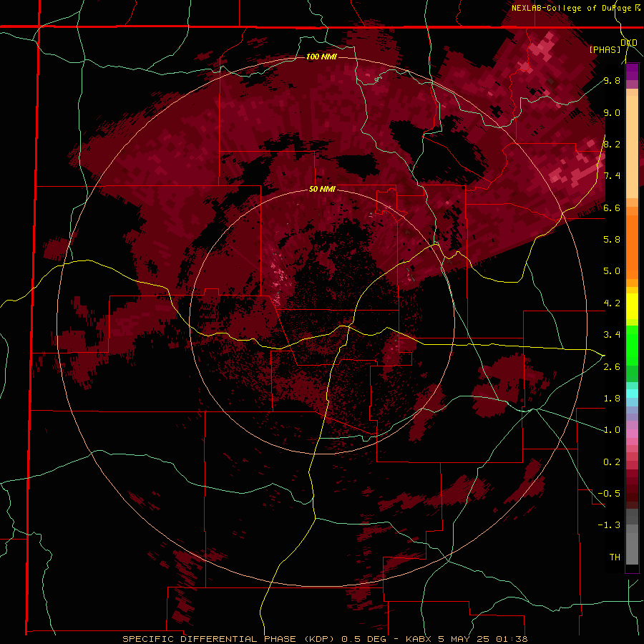Select the 2.6 legend value
Screen dimensions: 644x644
tap(612, 367)
